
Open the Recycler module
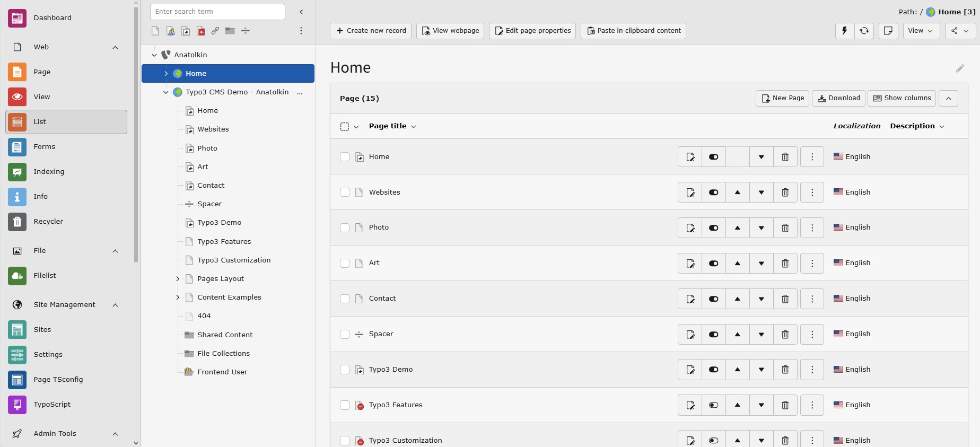pyautogui.click(x=48, y=222)
